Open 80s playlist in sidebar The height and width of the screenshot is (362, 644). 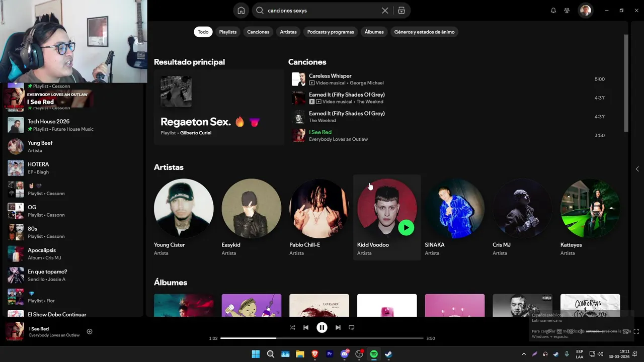pos(73,232)
